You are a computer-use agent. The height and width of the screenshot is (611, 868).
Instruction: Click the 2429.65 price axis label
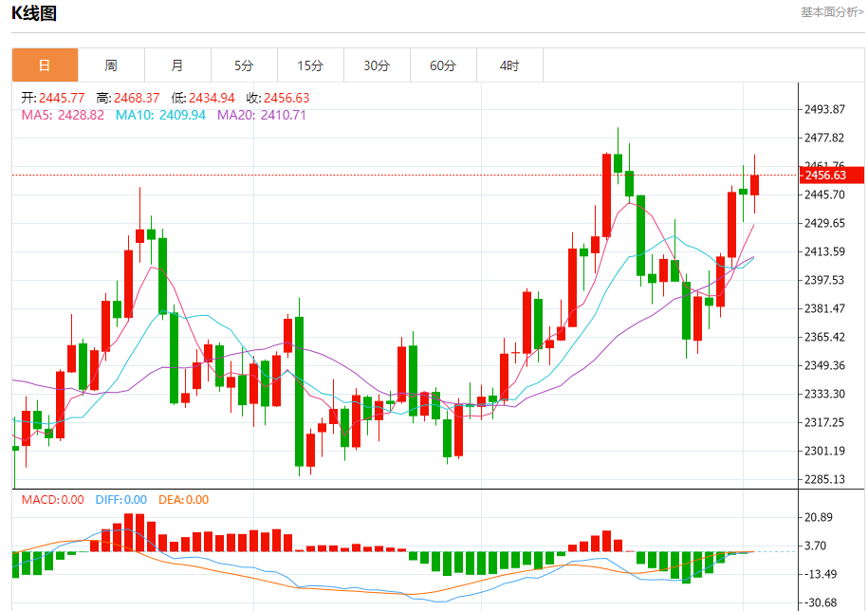tap(824, 223)
